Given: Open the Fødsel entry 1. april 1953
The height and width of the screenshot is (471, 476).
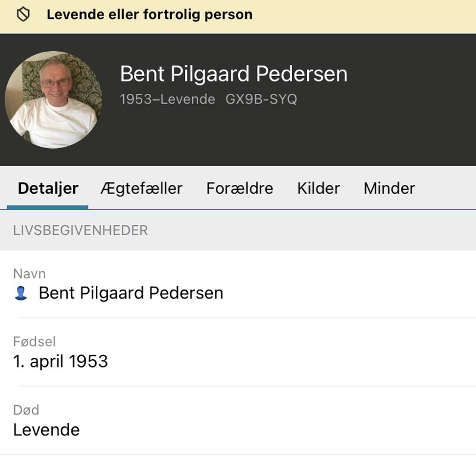Looking at the screenshot, I should [238, 352].
